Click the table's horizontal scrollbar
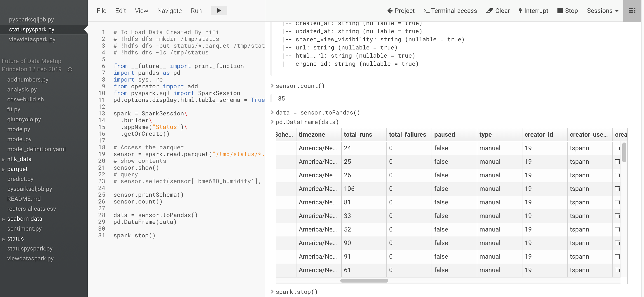This screenshot has width=644, height=297. point(364,281)
